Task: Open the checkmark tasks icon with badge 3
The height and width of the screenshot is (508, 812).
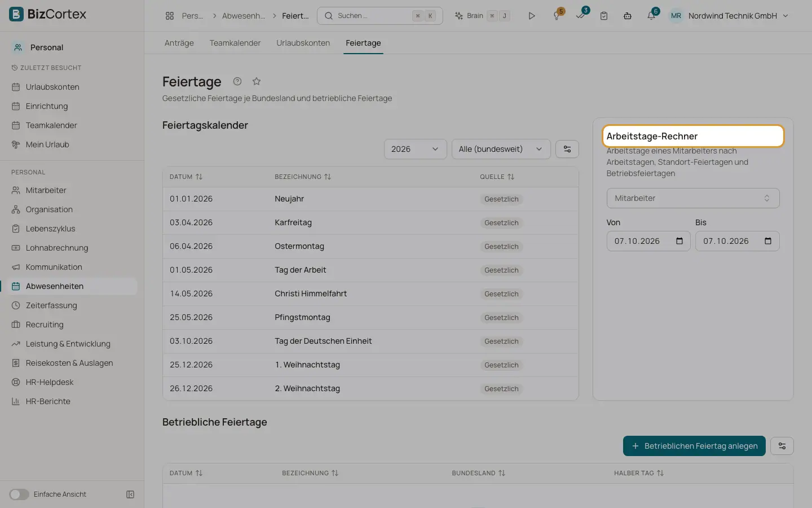Action: (580, 16)
